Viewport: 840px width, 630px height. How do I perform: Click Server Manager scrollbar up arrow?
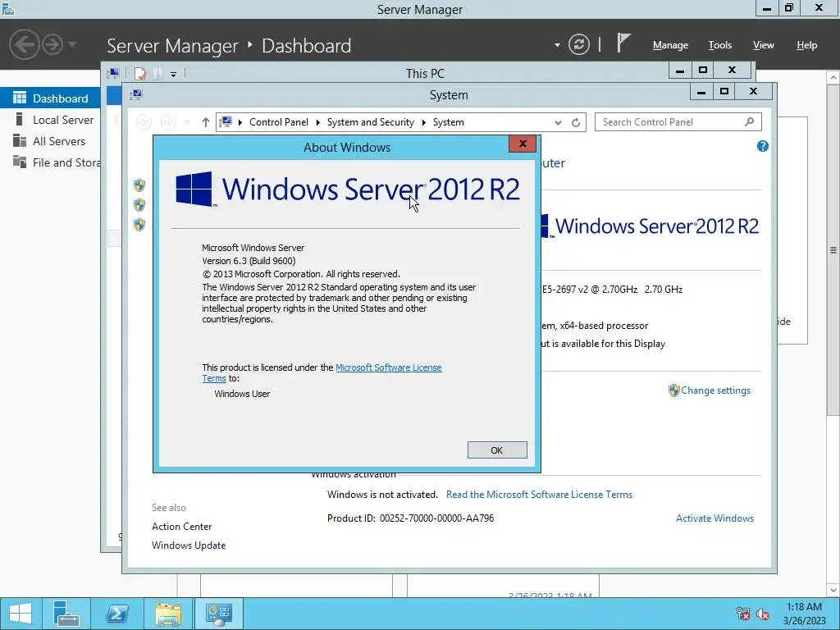(x=833, y=78)
